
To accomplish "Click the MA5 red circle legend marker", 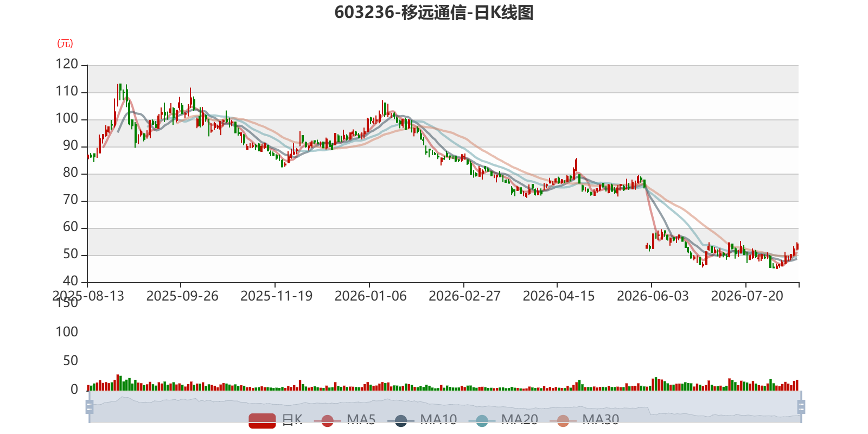I will coord(327,420).
